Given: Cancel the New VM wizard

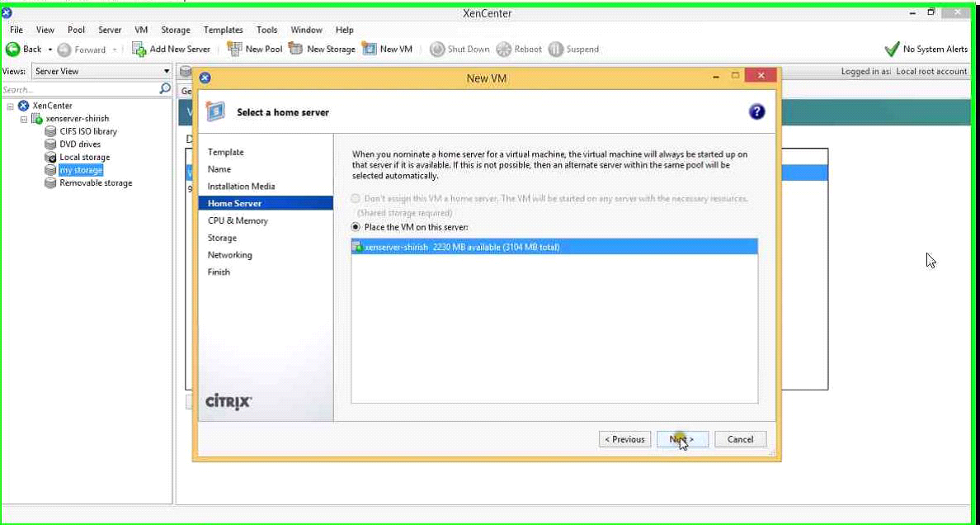Looking at the screenshot, I should coord(741,439).
